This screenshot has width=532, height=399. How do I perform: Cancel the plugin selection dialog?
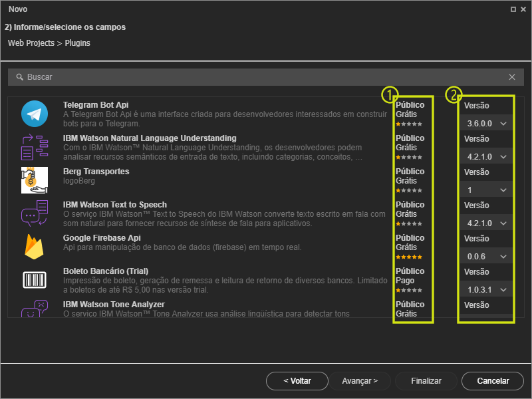[493, 381]
